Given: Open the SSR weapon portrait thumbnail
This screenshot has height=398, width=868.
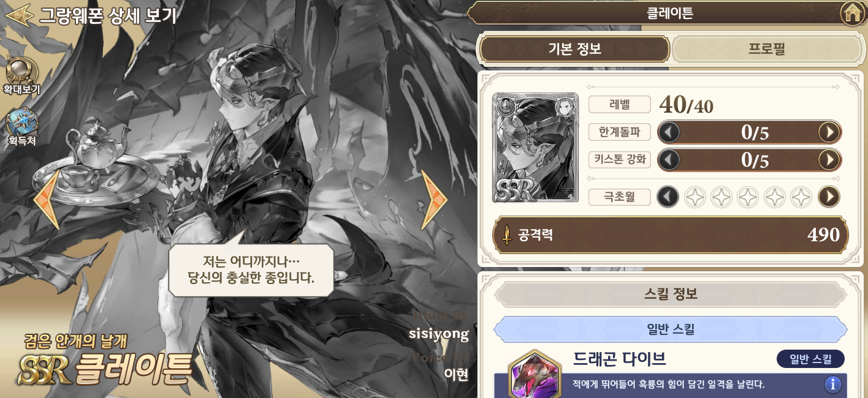Looking at the screenshot, I should pos(536,148).
